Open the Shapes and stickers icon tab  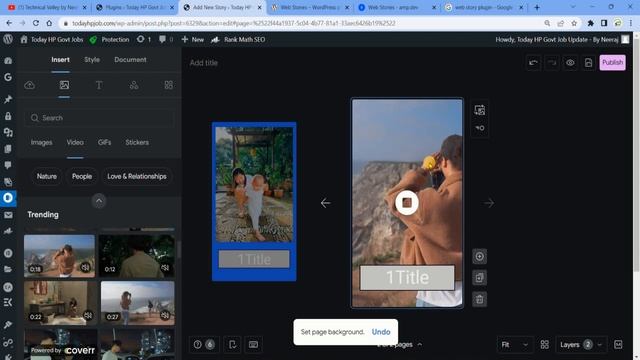[134, 85]
